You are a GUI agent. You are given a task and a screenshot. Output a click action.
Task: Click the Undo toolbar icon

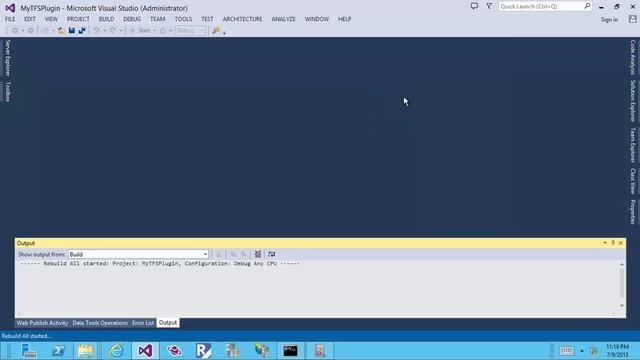point(96,31)
